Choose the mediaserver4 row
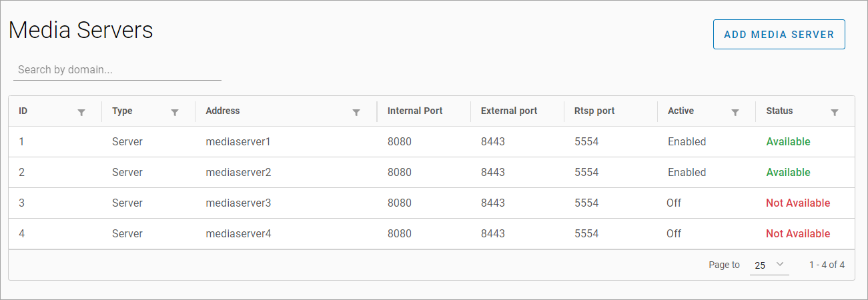This screenshot has height=300, width=868. (x=238, y=234)
